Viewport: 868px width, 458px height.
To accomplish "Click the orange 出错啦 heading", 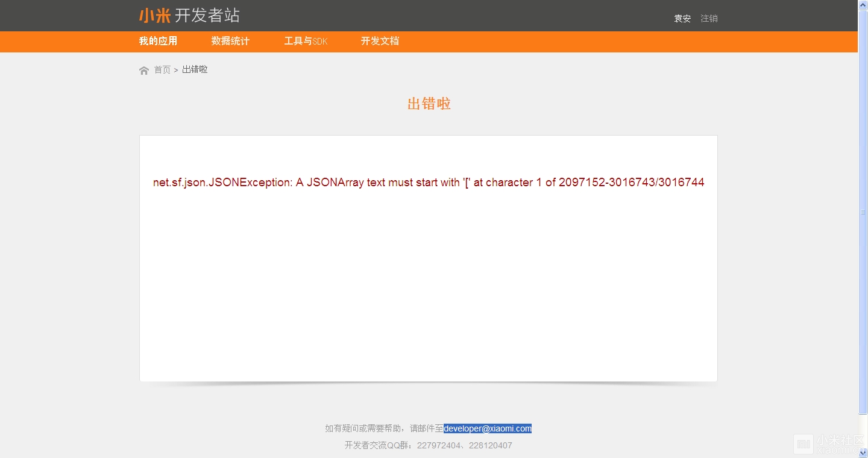I will tap(429, 104).
